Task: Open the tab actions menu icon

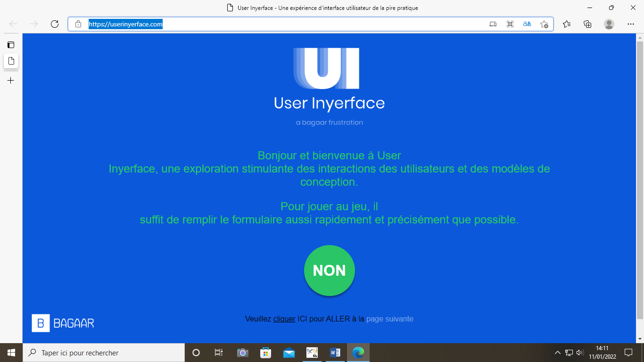Action: (x=11, y=45)
